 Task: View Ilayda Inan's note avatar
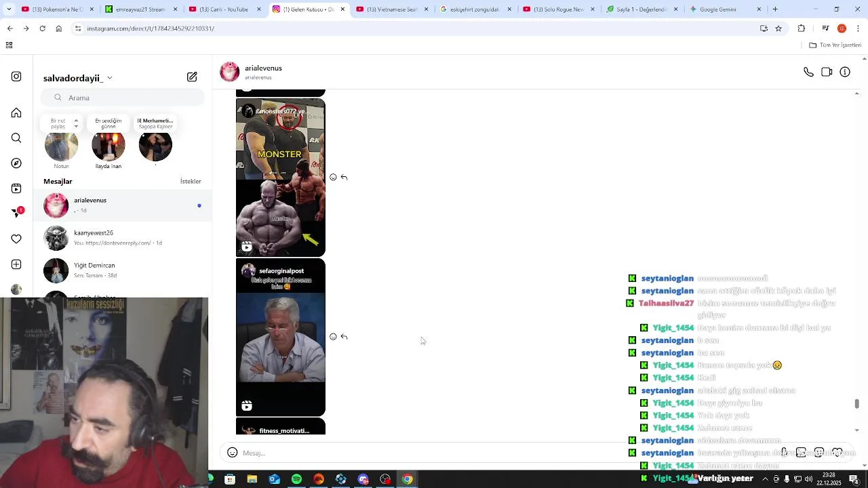click(108, 144)
